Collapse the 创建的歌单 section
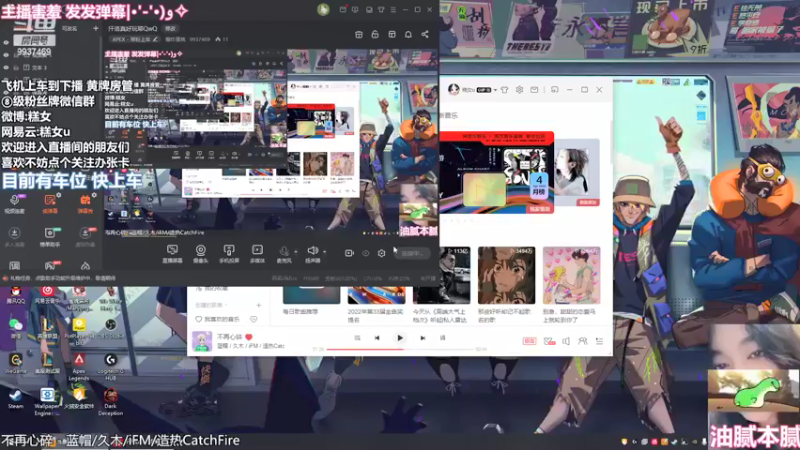Image resolution: width=800 pixels, height=450 pixels. tap(211, 305)
